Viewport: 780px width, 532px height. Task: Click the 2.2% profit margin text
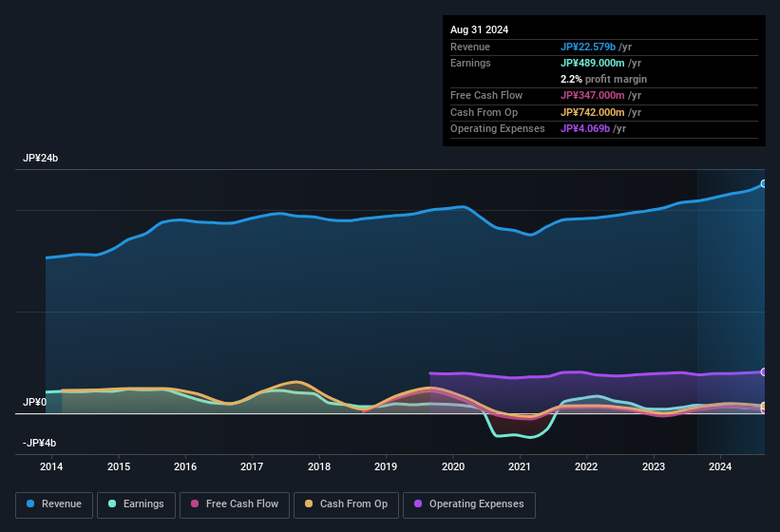[x=603, y=79]
